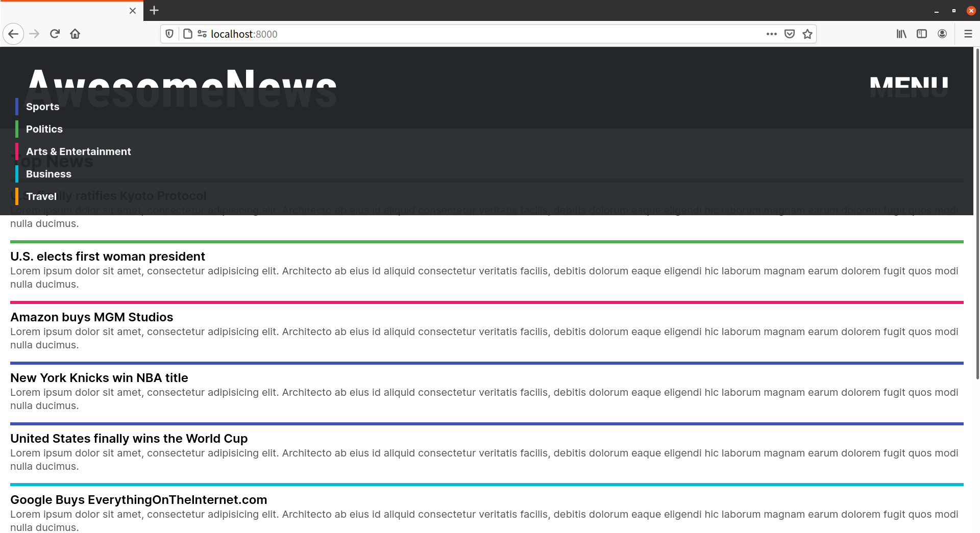
Task: Save page to Pocket
Action: coord(790,34)
